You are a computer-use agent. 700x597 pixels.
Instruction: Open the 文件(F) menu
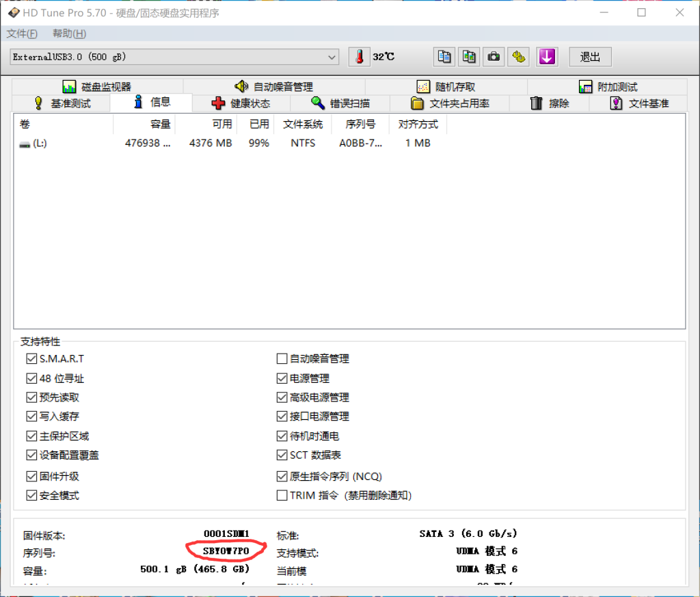(22, 34)
